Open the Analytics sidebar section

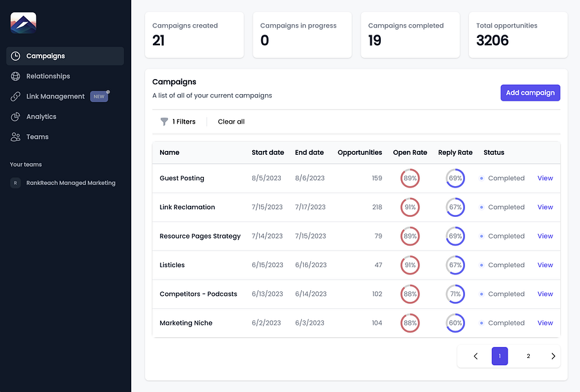tap(41, 117)
